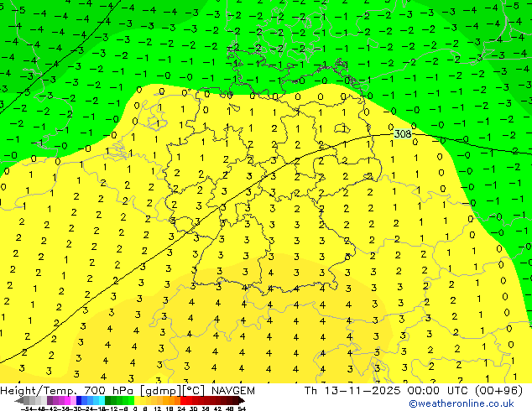Image resolution: width=532 pixels, height=411 pixels.
Task: Click the 'Height/Temp. 700 hPa' title text
Action: pyautogui.click(x=67, y=391)
